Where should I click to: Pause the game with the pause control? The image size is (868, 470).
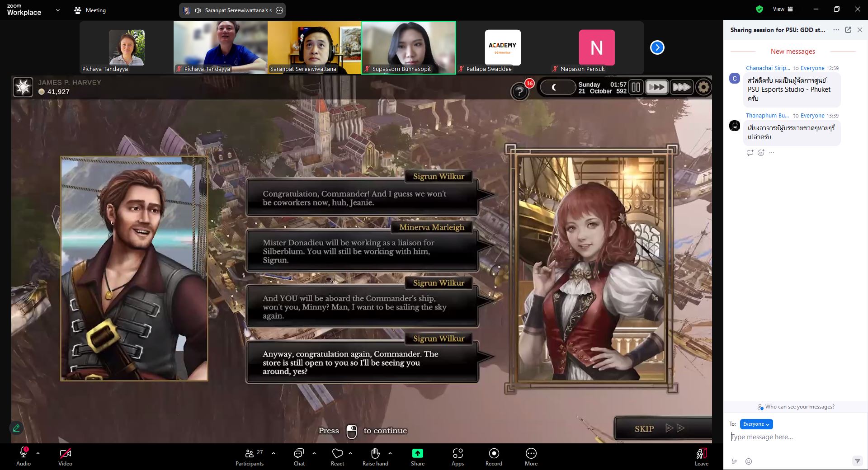coord(636,87)
